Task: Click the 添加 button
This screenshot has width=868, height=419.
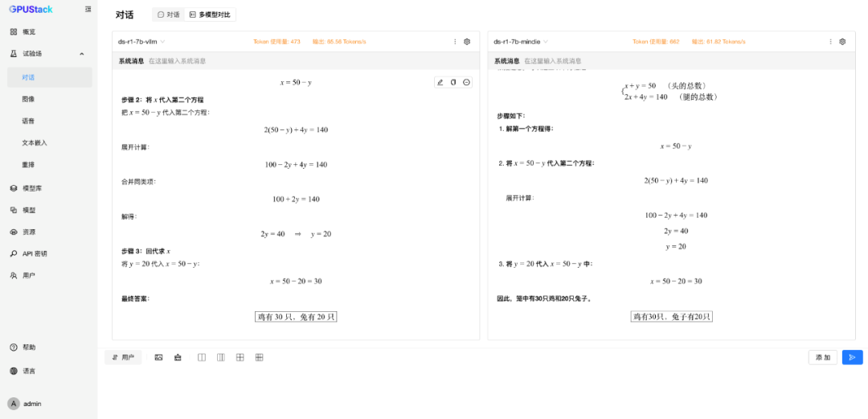Action: pos(823,358)
